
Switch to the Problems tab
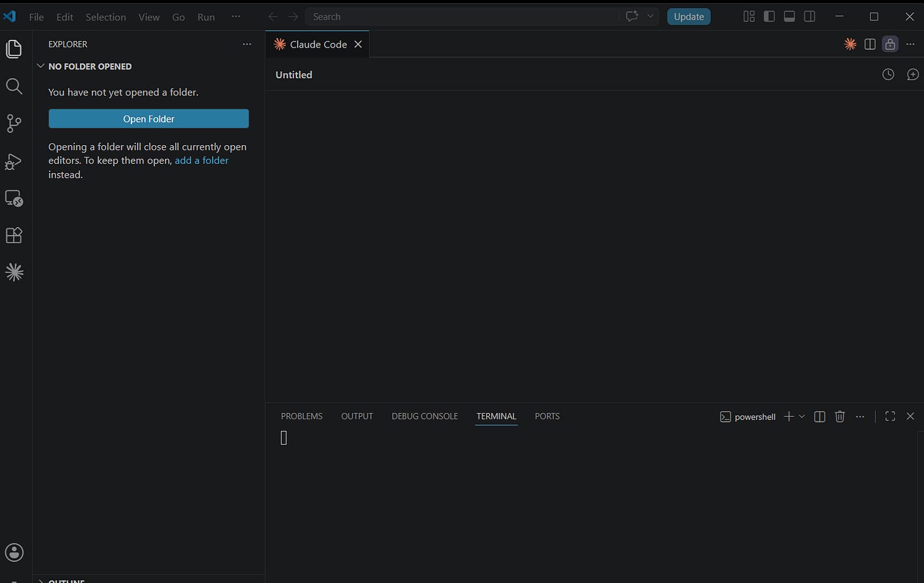coord(301,416)
